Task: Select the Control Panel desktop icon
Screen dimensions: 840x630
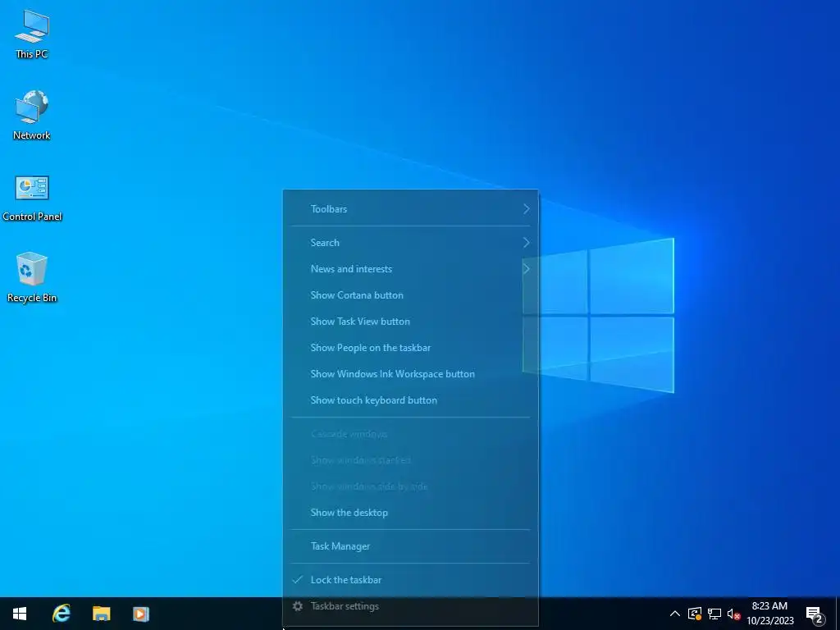Action: (32, 197)
